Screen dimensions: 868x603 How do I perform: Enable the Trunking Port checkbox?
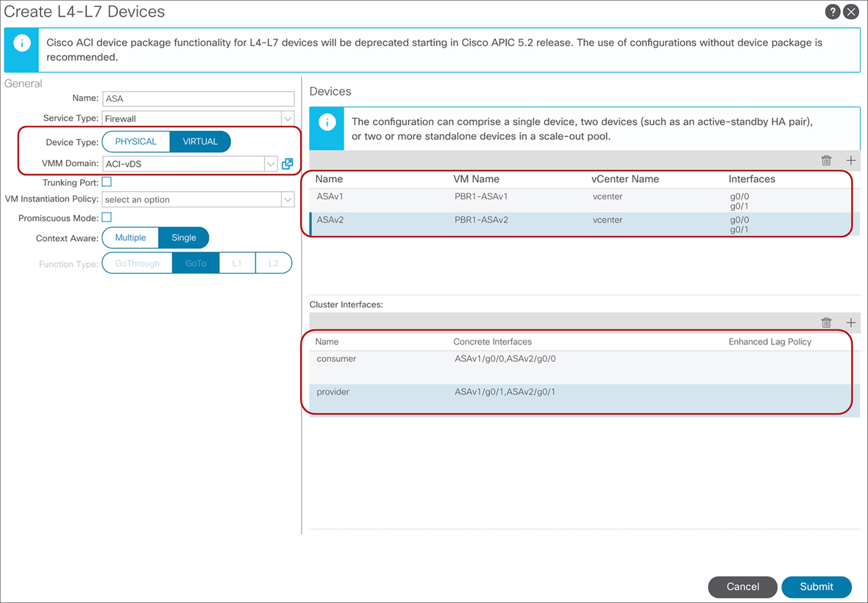pos(107,182)
